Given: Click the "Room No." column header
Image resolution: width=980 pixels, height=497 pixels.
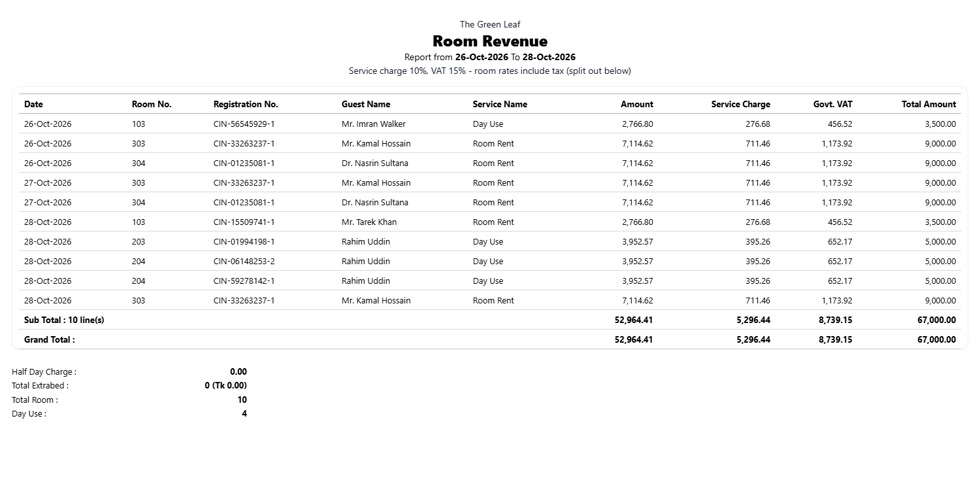Looking at the screenshot, I should pyautogui.click(x=152, y=104).
